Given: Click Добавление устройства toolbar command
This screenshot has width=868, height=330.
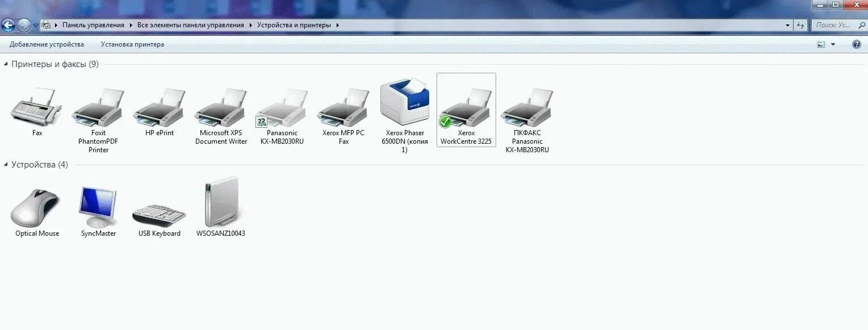Looking at the screenshot, I should [47, 44].
